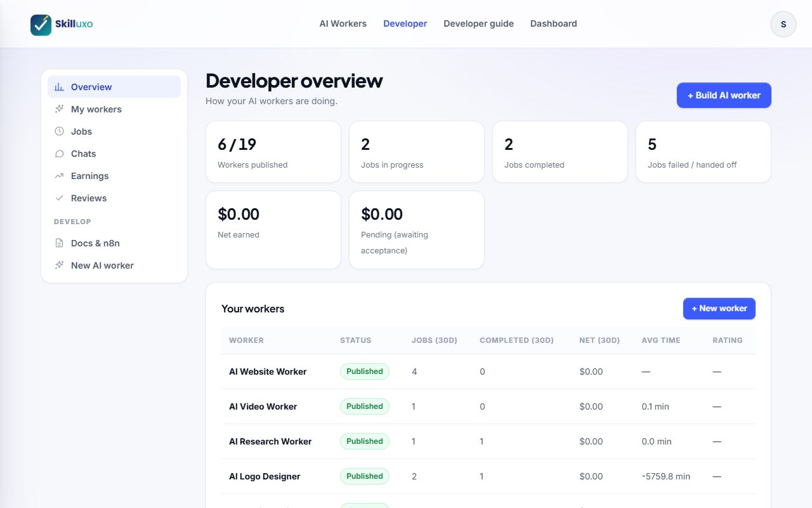Open My workers in the sidebar
The width and height of the screenshot is (812, 508).
[x=114, y=109]
